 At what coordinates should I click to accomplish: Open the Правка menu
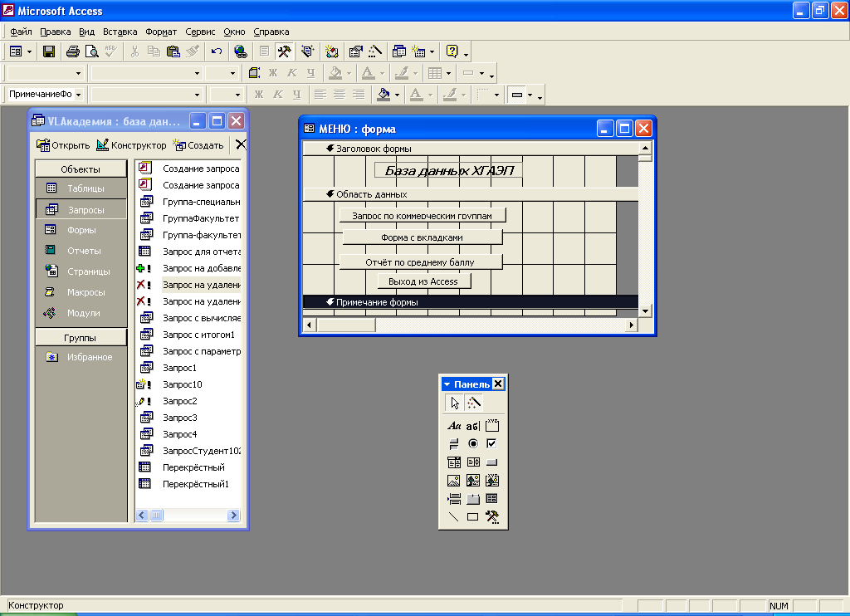(56, 32)
